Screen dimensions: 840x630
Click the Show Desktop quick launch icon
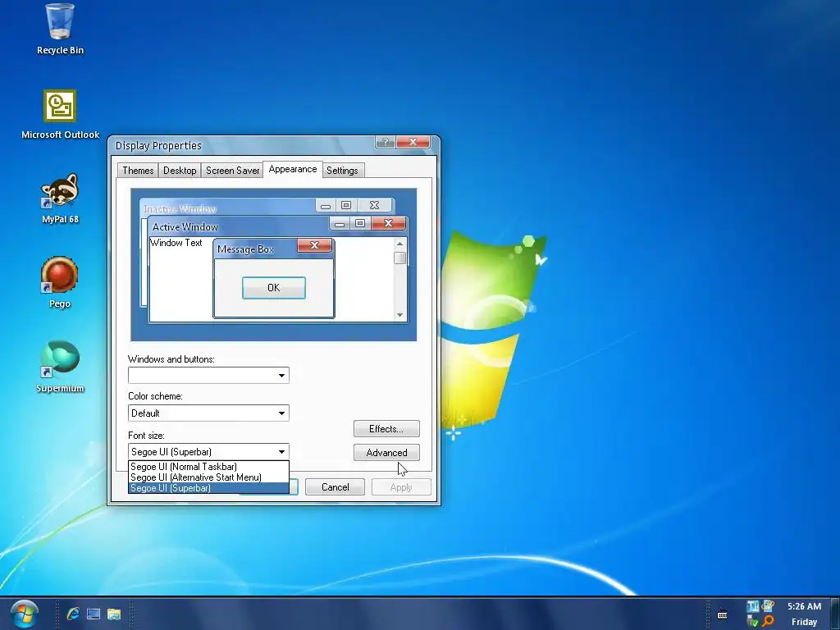[x=94, y=614]
